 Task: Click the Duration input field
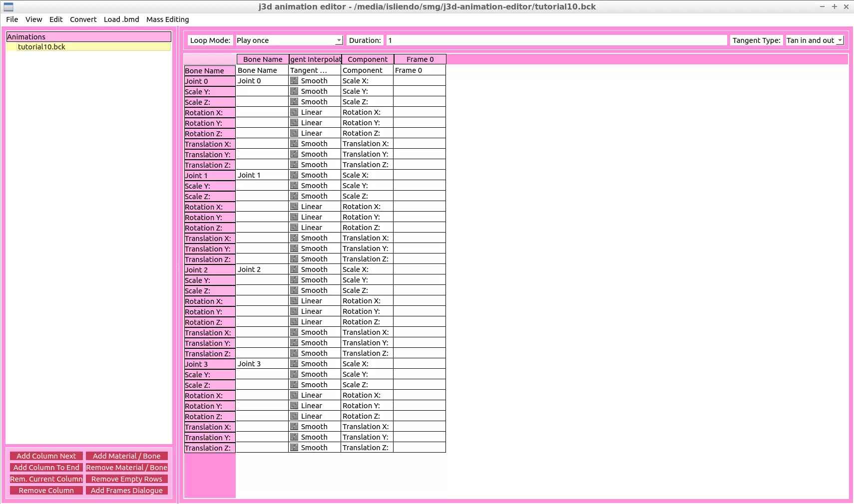557,40
